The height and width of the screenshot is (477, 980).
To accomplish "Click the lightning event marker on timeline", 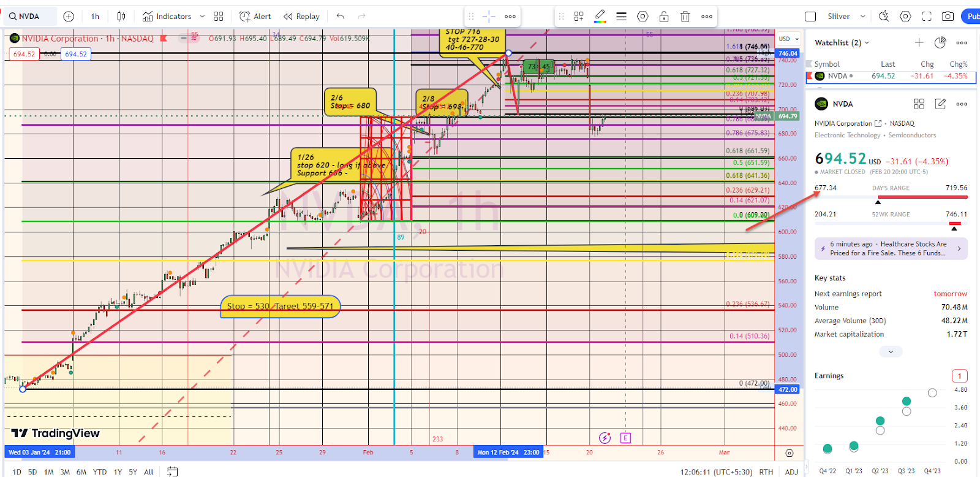I will tap(605, 438).
